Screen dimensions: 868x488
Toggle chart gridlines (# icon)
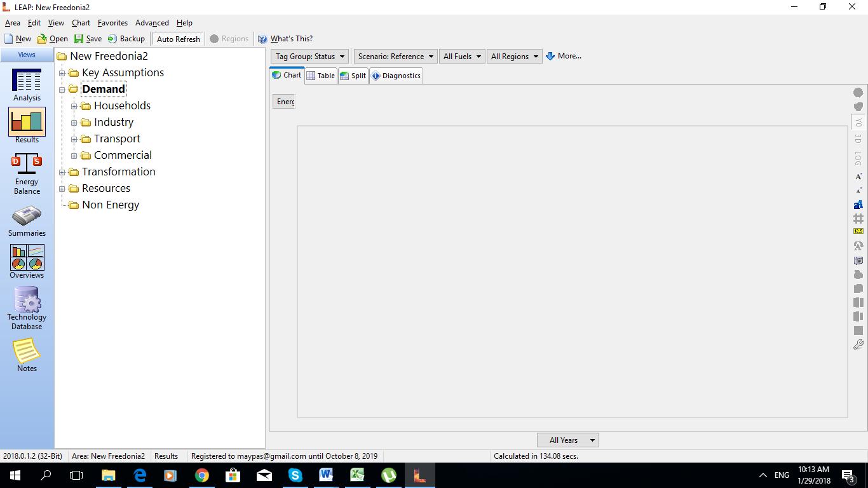tap(858, 219)
